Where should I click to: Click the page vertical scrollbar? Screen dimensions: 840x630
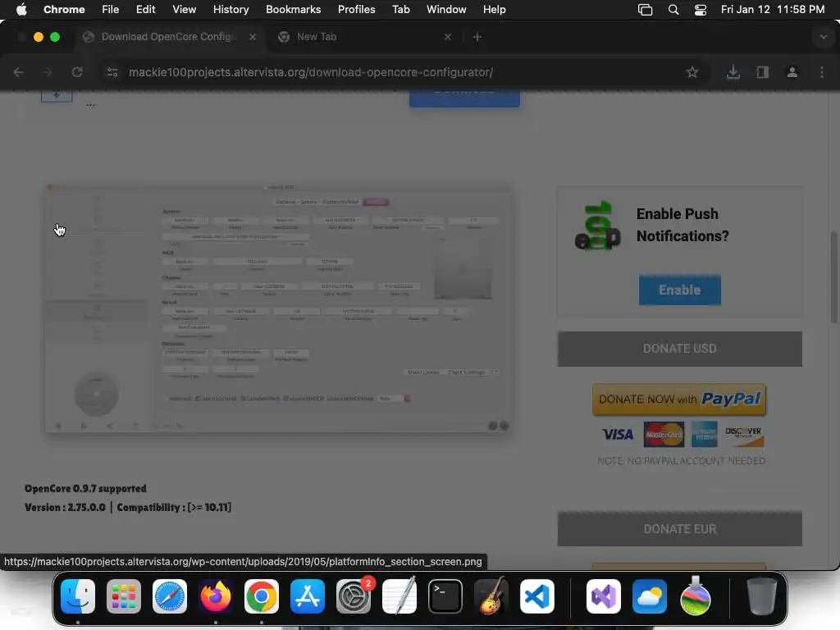[x=833, y=277]
